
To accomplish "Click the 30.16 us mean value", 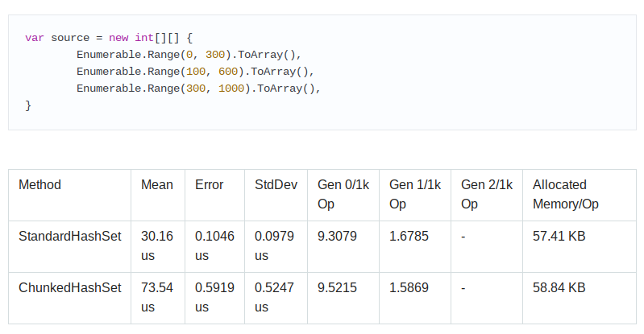I will click(x=156, y=245).
